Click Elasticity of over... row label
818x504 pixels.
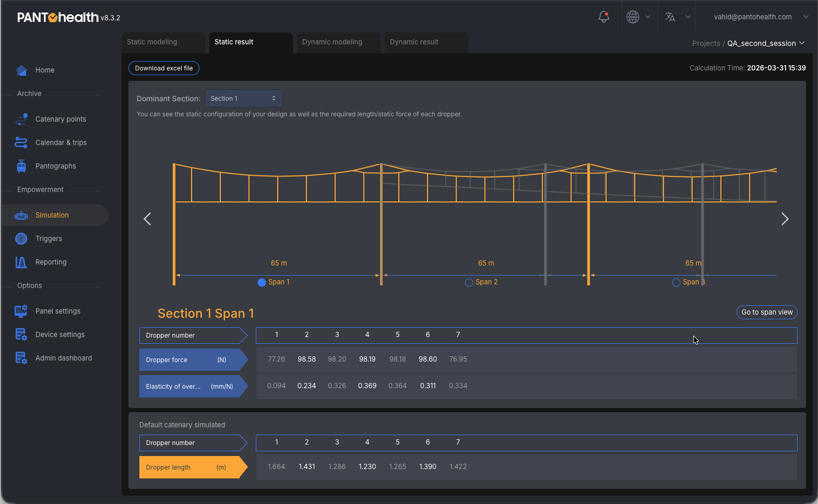pos(193,387)
